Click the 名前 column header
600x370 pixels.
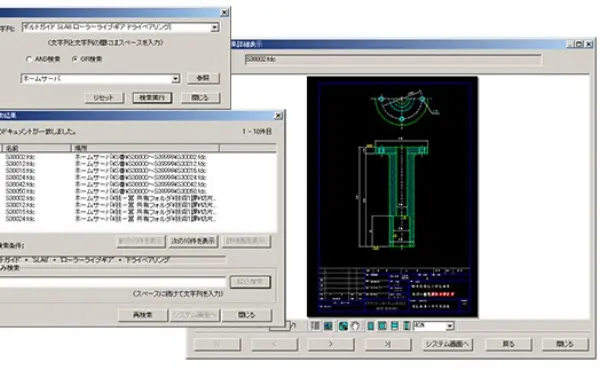(x=36, y=148)
